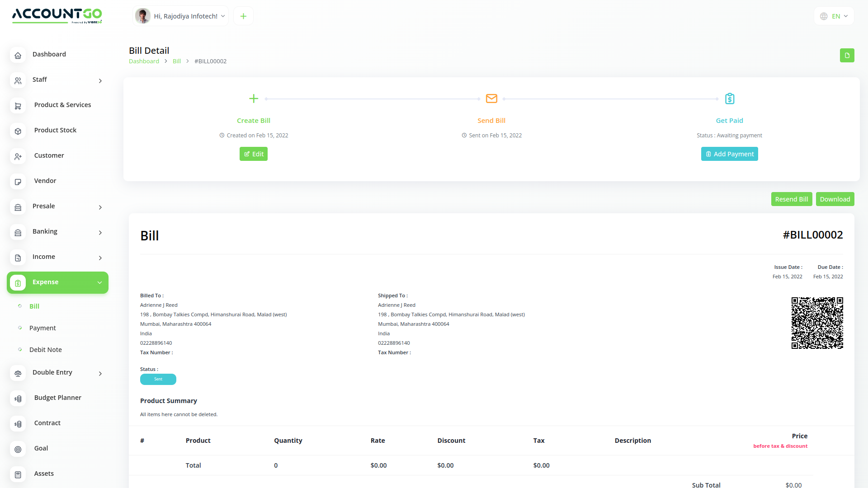This screenshot has width=868, height=488.
Task: Click the Dashboard breadcrumb link
Action: pyautogui.click(x=144, y=61)
